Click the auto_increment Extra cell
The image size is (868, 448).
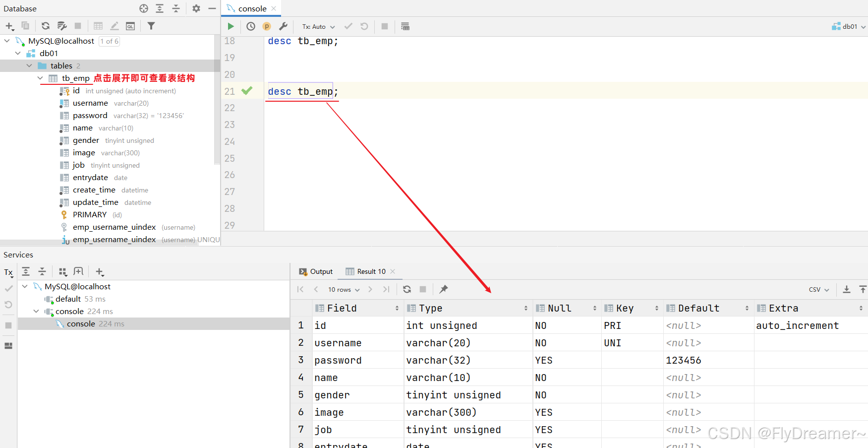pyautogui.click(x=811, y=325)
